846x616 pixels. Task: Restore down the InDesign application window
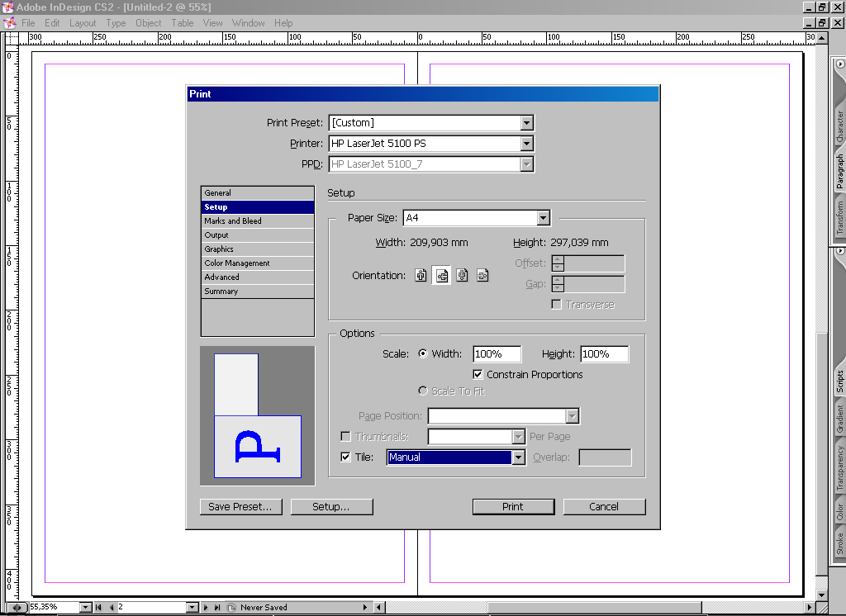[822, 7]
